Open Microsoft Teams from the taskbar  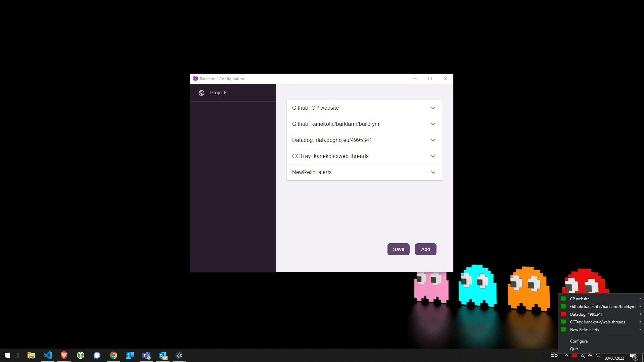tap(146, 355)
